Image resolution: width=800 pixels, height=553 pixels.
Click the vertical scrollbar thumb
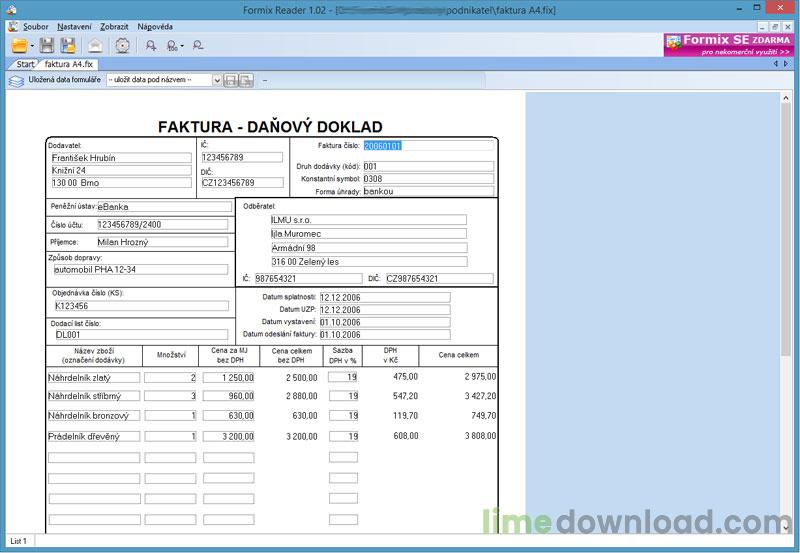pyautogui.click(x=785, y=230)
